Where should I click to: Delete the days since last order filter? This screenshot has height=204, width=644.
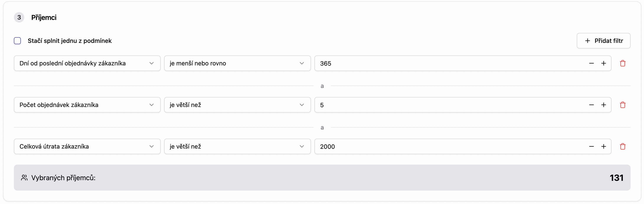(623, 63)
